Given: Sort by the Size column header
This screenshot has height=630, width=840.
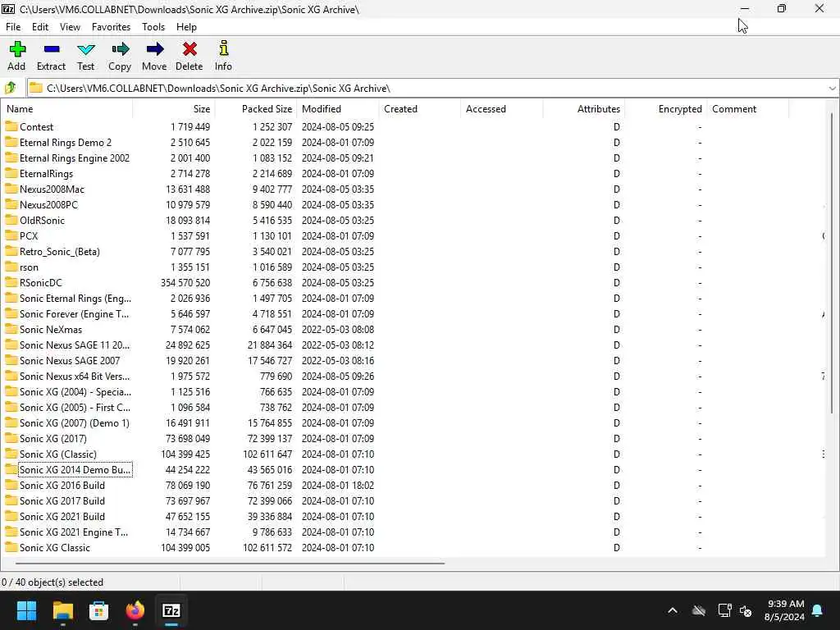Looking at the screenshot, I should tap(174, 109).
